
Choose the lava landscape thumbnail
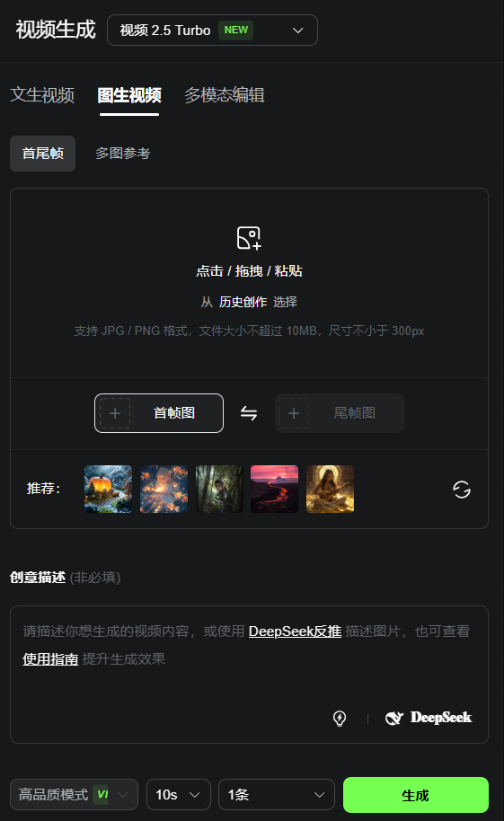[x=275, y=489]
